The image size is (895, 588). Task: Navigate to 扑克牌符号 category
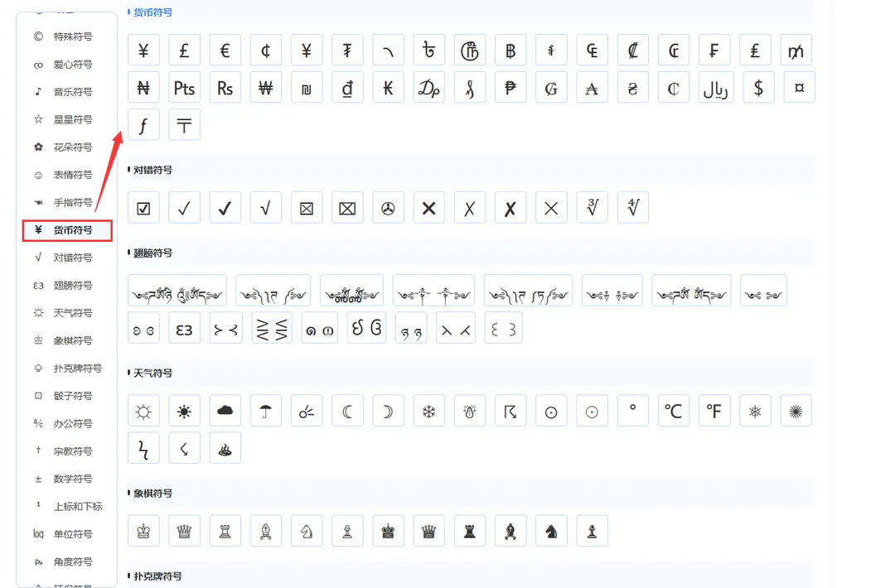[66, 369]
